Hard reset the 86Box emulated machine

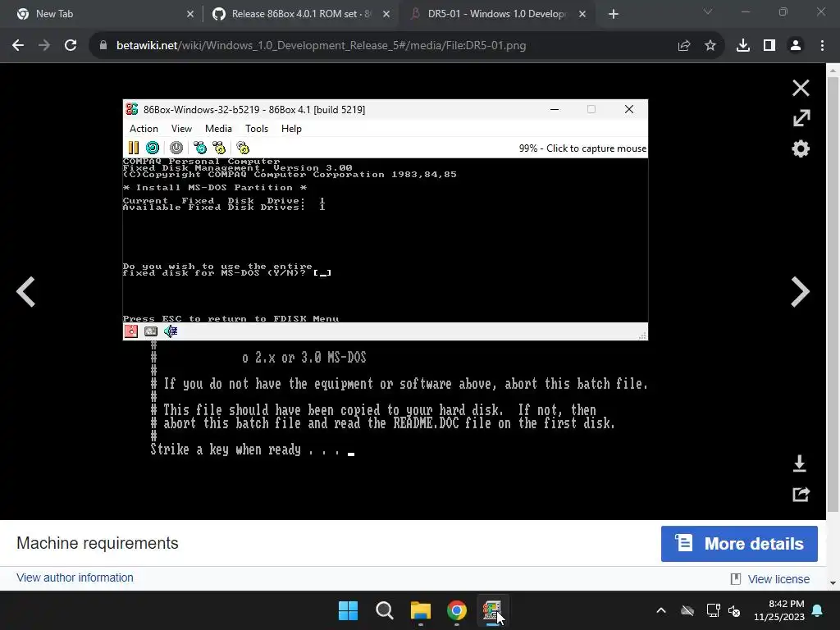153,148
